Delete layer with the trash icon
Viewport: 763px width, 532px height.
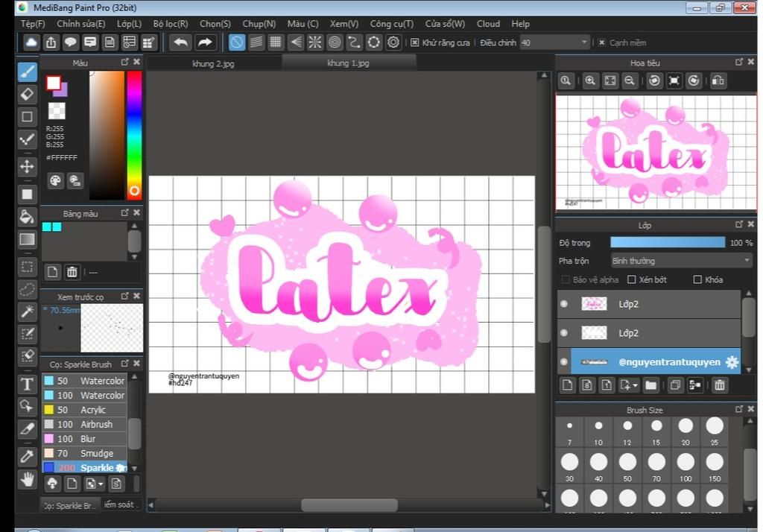coord(719,385)
